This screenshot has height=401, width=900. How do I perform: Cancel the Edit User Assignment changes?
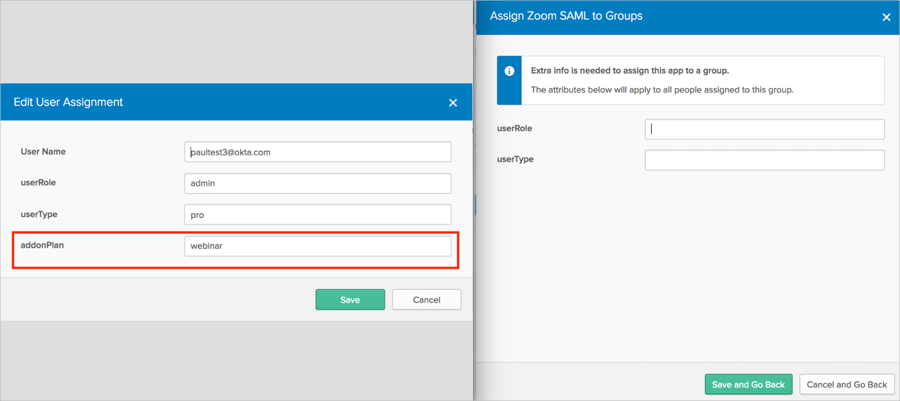[426, 300]
